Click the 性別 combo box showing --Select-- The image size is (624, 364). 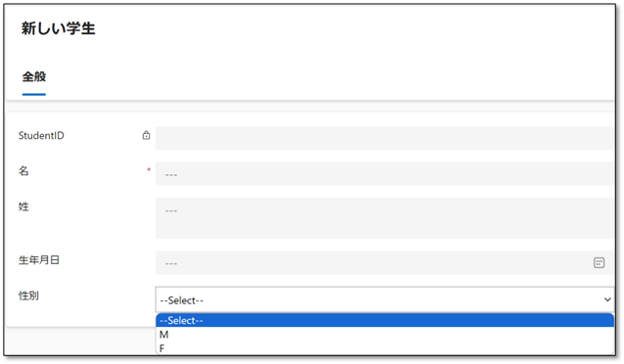pos(384,299)
